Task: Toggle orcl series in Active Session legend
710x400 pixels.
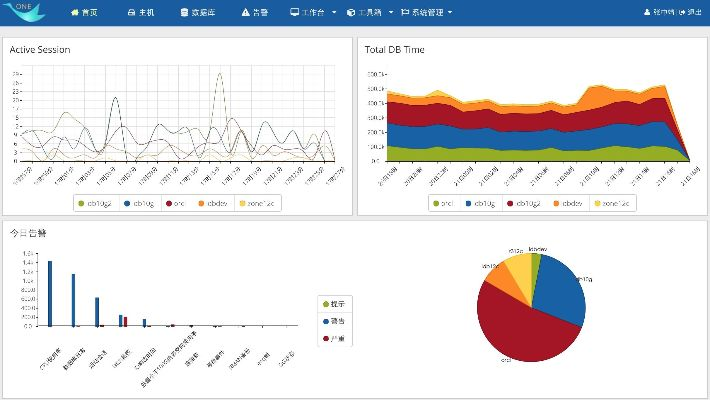Action: (x=174, y=203)
